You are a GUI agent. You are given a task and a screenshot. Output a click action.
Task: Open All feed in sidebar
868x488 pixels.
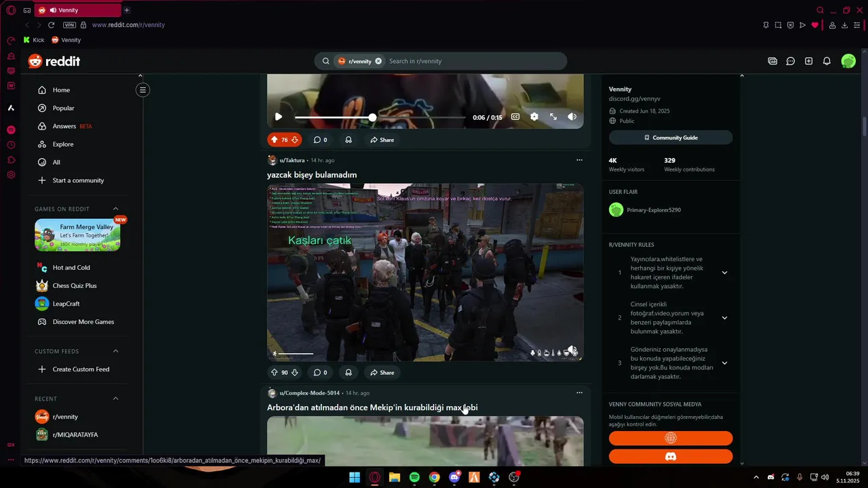56,163
